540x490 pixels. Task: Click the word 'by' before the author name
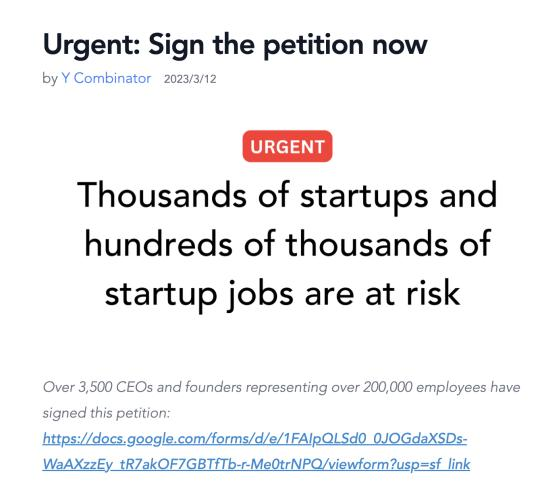[50, 79]
